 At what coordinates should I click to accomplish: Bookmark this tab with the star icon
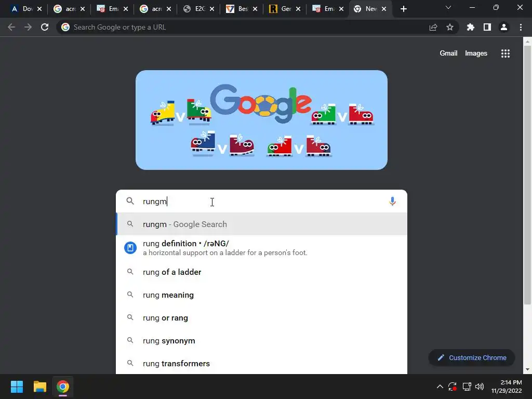point(450,27)
